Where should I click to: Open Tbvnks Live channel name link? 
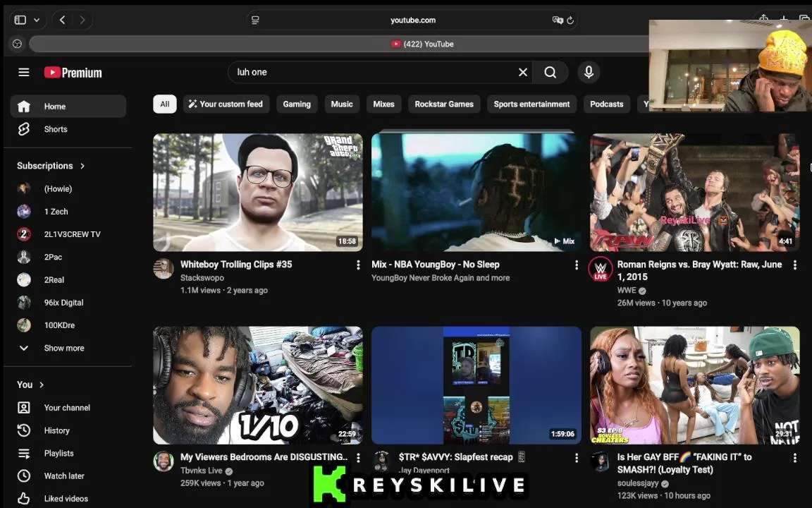click(x=202, y=471)
